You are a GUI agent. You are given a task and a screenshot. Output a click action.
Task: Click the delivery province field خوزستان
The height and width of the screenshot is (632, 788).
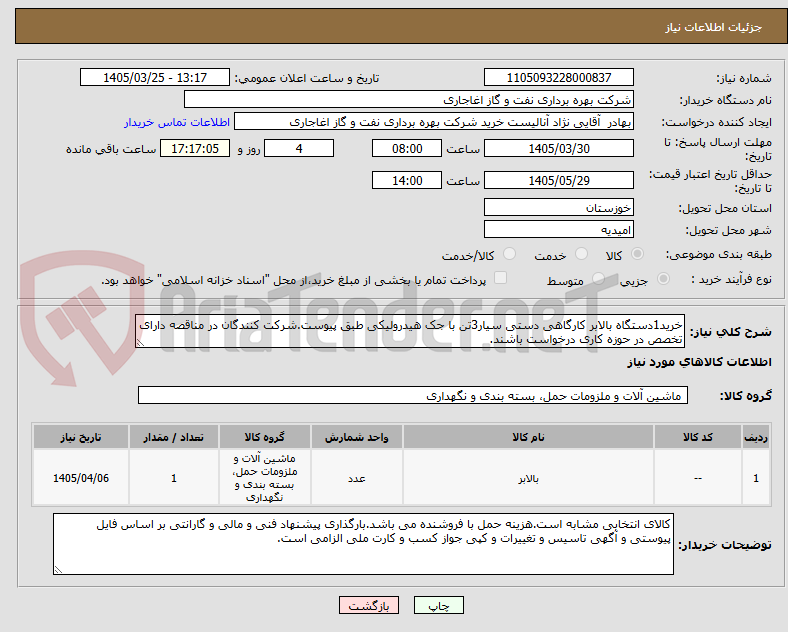pos(558,207)
